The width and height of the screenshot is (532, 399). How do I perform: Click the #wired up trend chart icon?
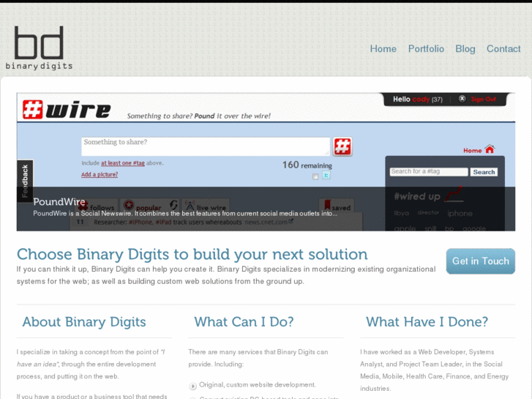click(x=454, y=194)
